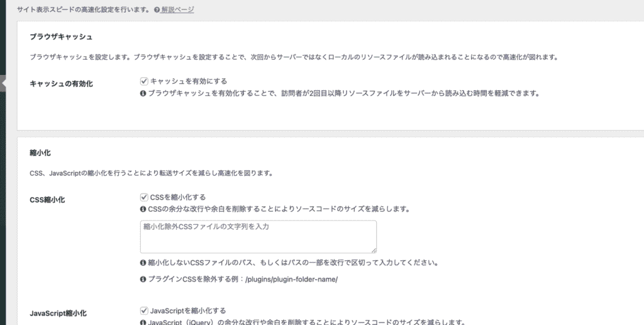Click the resize handle of CSS exclusion textarea
Screen dimensions: 644x325
click(374, 250)
